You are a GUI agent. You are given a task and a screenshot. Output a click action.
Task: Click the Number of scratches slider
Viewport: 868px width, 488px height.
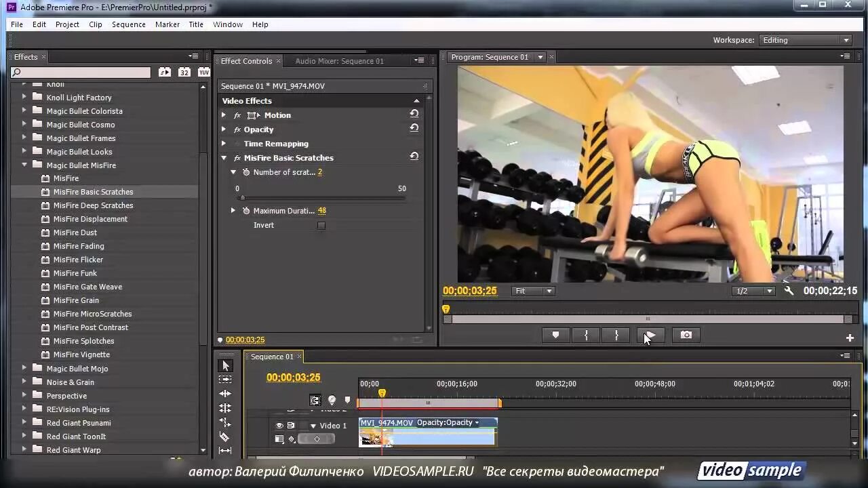[x=321, y=198]
